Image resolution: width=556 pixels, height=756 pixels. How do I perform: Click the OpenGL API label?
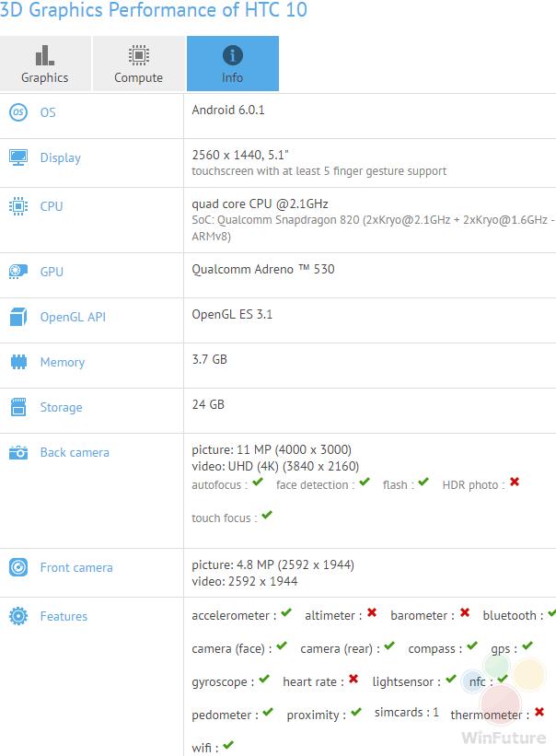73,317
